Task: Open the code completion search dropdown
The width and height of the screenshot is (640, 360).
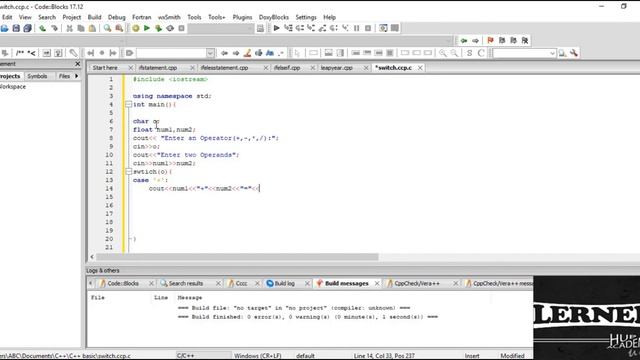Action: pos(210,53)
